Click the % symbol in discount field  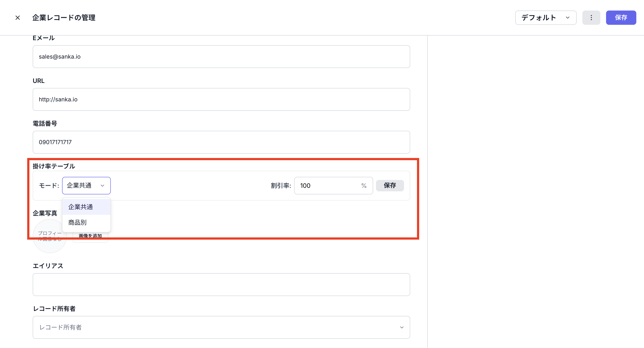coord(364,186)
